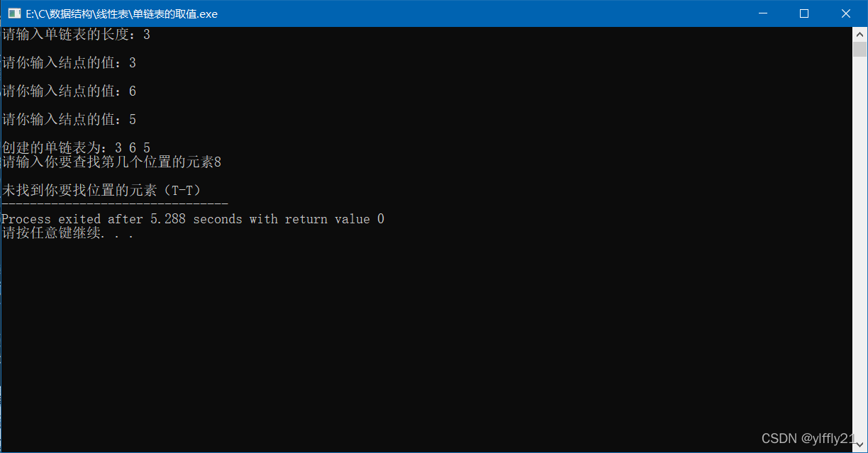
Task: Click the line 请你输入结点的值：5
Action: point(69,120)
